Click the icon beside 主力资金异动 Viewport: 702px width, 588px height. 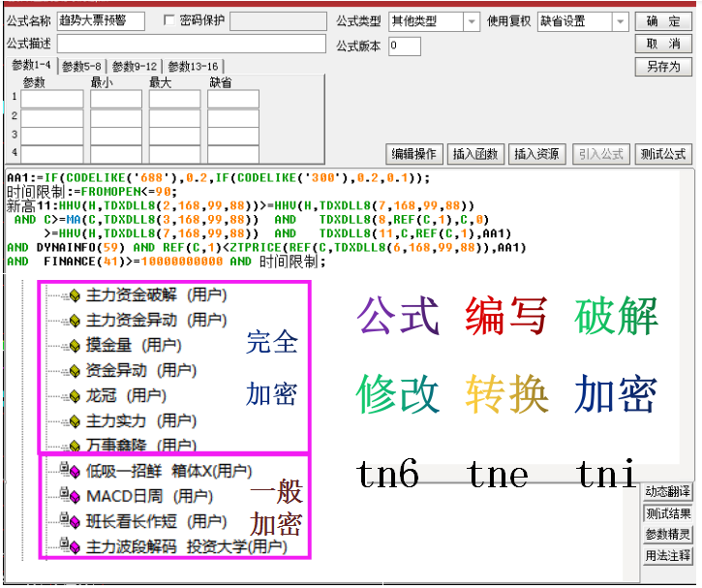coord(75,321)
